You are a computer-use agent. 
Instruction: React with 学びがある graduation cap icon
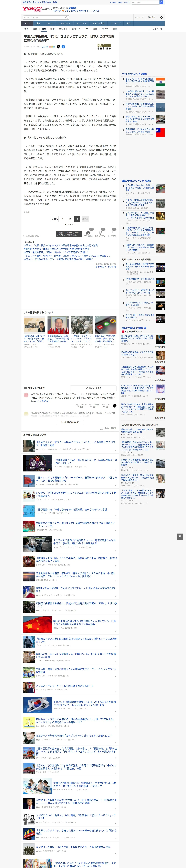pos(89,232)
